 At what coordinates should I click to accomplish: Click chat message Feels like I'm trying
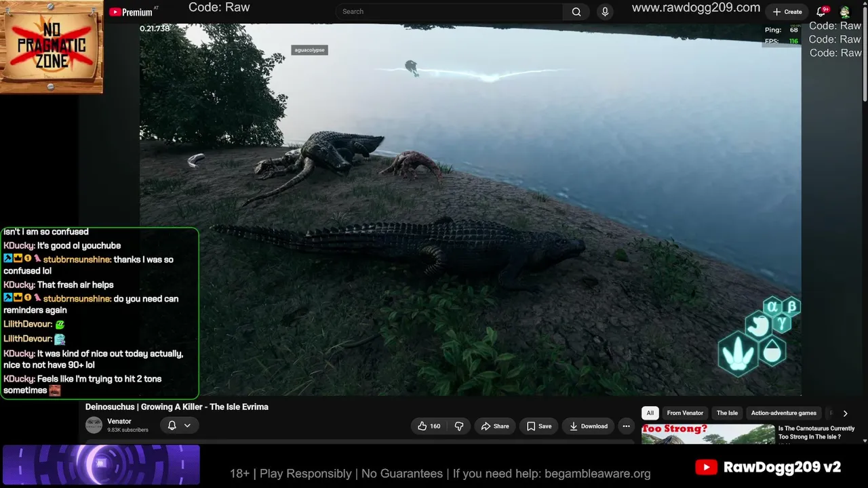point(83,384)
